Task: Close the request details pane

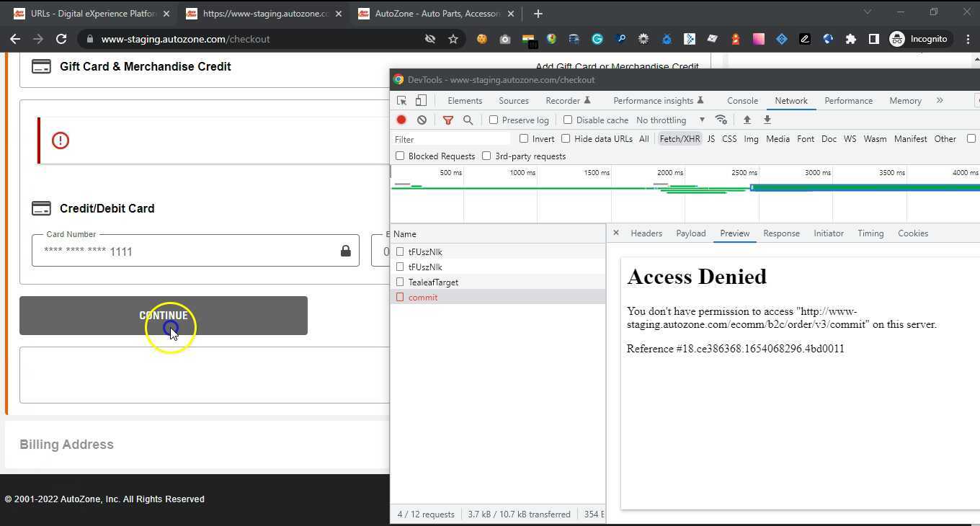Action: (x=616, y=233)
